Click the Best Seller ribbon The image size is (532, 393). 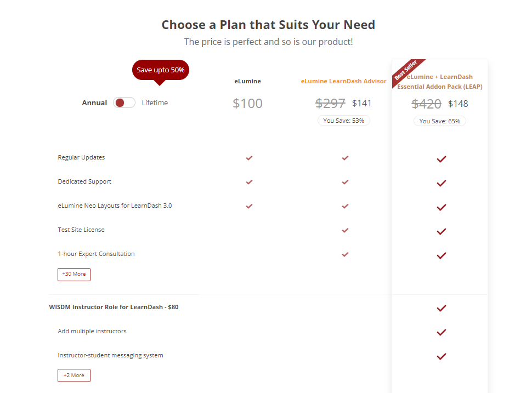coord(406,71)
